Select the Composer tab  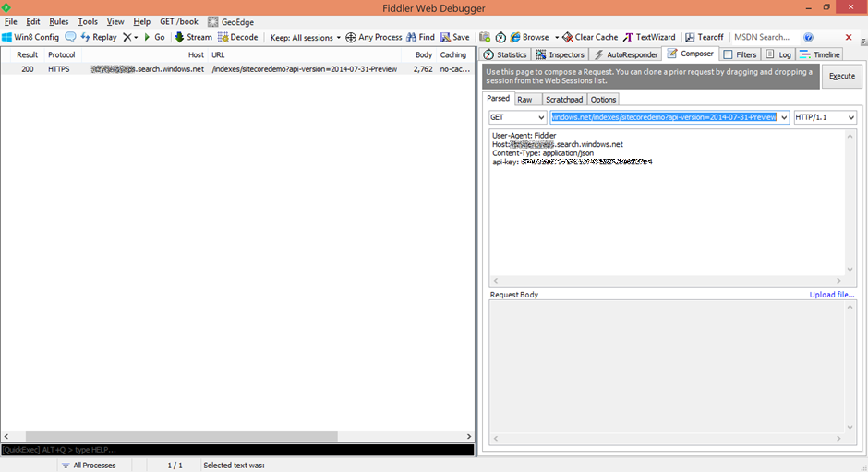tap(691, 54)
